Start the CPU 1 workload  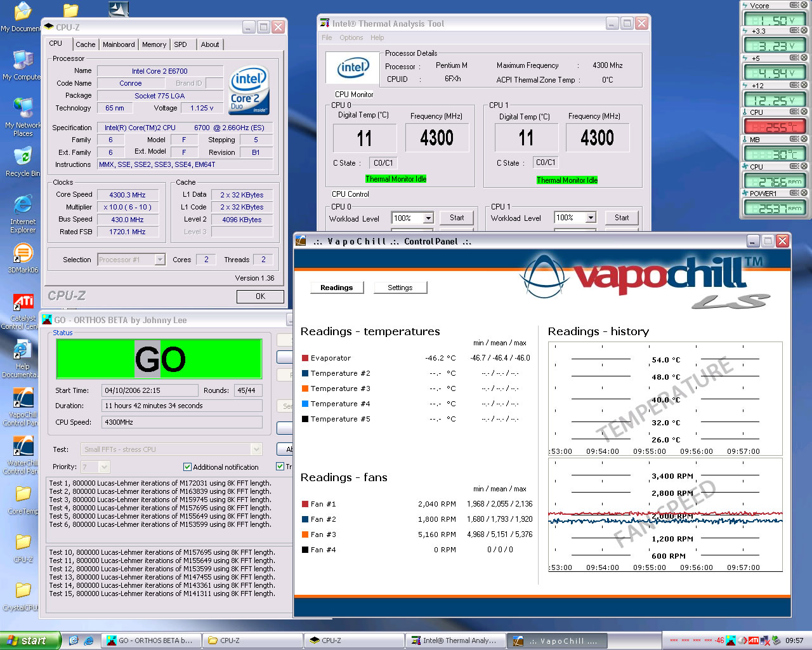pos(622,218)
